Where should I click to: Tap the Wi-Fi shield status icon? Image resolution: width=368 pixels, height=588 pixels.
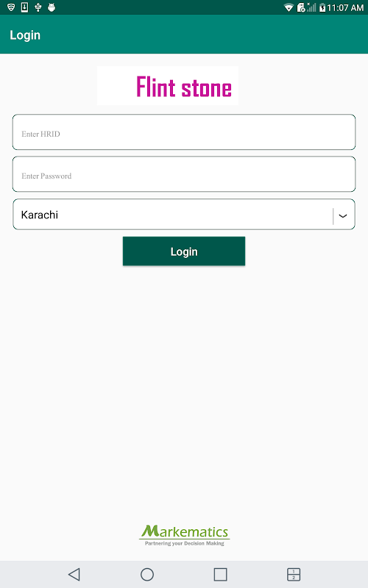point(11,7)
